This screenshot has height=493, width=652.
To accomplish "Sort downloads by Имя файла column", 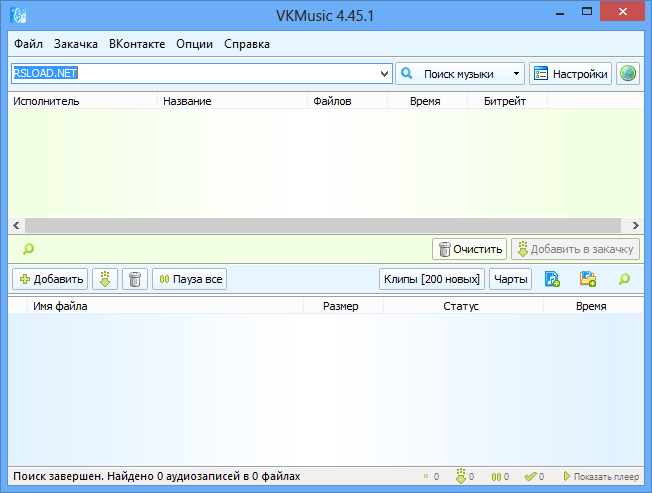I will [x=165, y=306].
